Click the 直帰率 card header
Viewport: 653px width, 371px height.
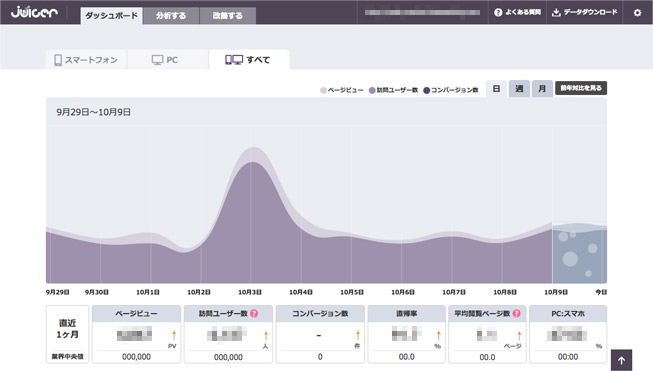click(406, 314)
